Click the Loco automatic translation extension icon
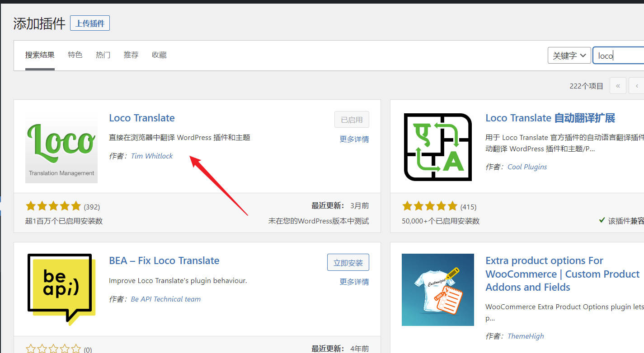 point(437,147)
